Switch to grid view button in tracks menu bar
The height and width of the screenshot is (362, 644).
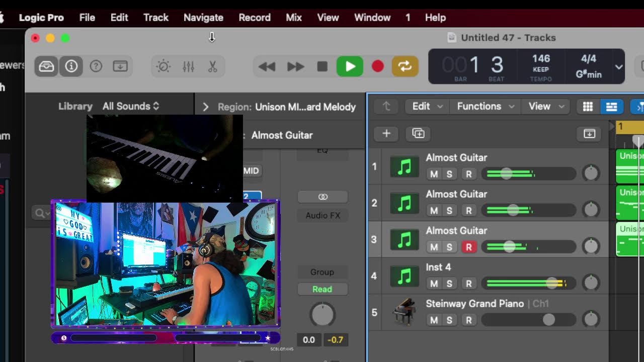coord(588,107)
